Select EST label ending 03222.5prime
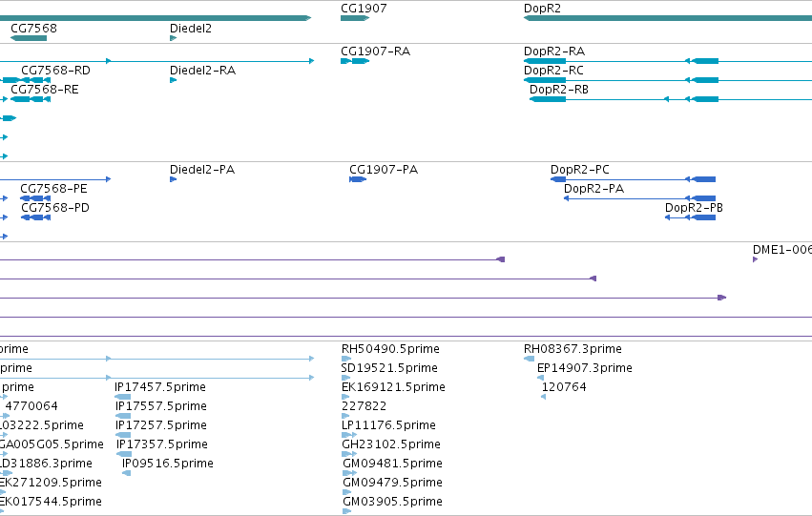The width and height of the screenshot is (812, 516). 41,425
